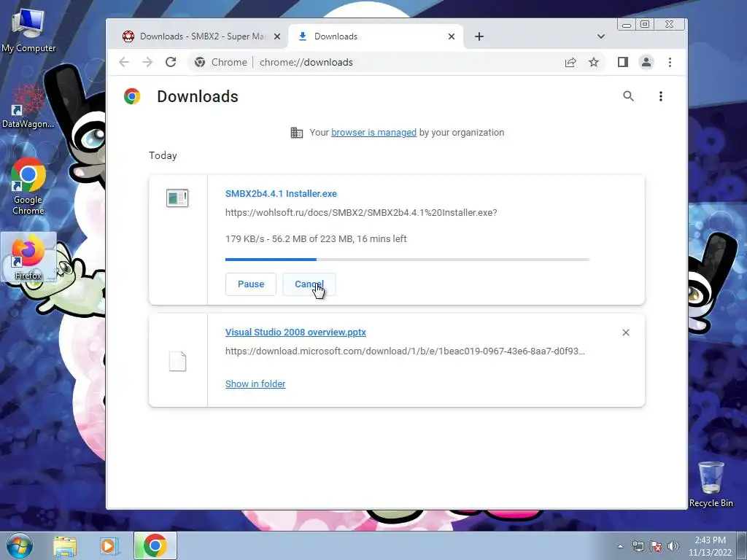Restore down the Chrome window
747x560 pixels.
(x=645, y=24)
